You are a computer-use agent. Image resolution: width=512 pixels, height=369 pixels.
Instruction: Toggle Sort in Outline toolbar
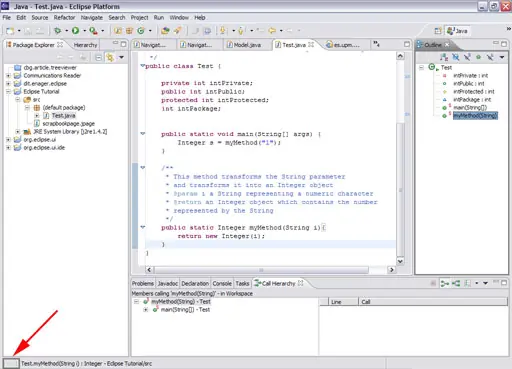click(444, 57)
